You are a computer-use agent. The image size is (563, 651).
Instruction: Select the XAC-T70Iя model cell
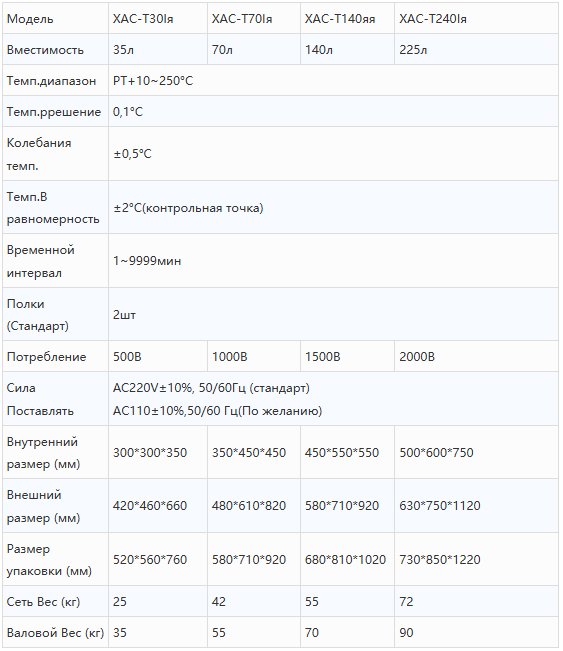click(x=254, y=19)
